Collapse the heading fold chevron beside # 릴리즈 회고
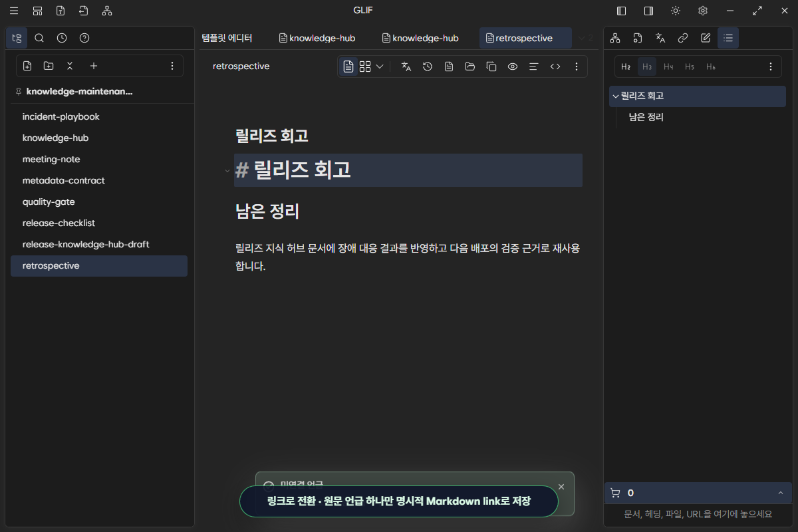Screen dimensions: 798x532 pyautogui.click(x=227, y=171)
